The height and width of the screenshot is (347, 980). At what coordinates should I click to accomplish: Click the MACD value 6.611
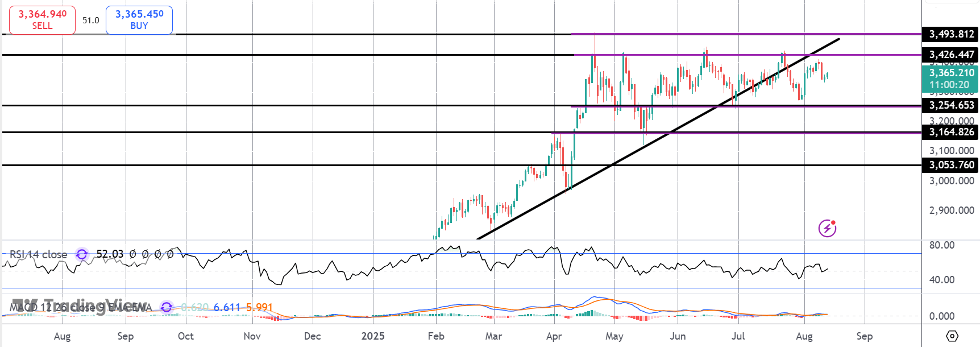(x=227, y=307)
